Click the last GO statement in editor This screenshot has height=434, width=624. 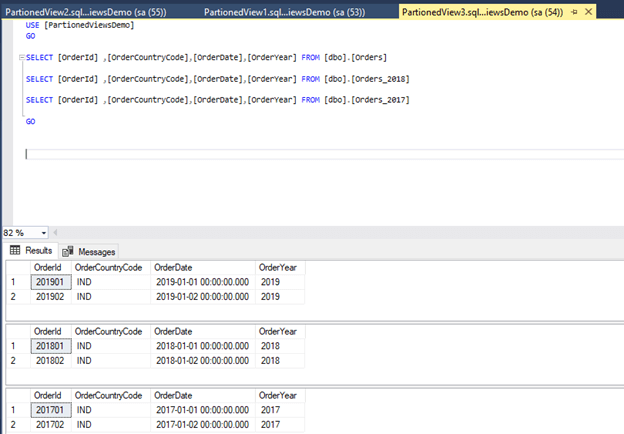pos(30,121)
